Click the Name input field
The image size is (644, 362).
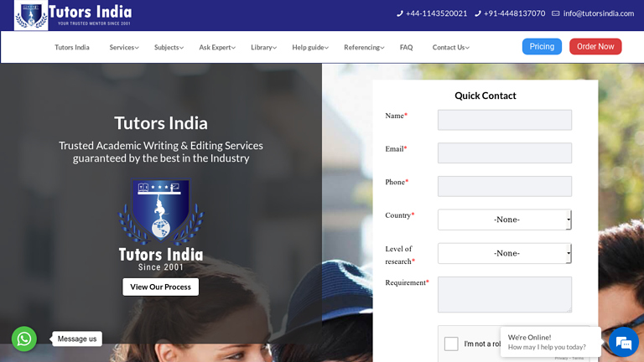click(504, 120)
